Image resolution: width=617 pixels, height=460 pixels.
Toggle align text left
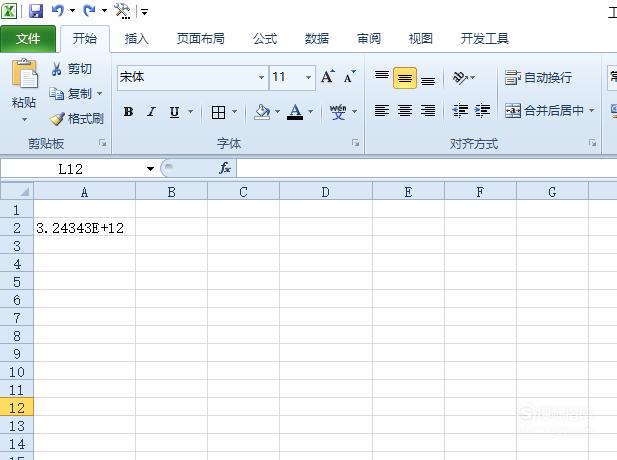click(x=382, y=111)
